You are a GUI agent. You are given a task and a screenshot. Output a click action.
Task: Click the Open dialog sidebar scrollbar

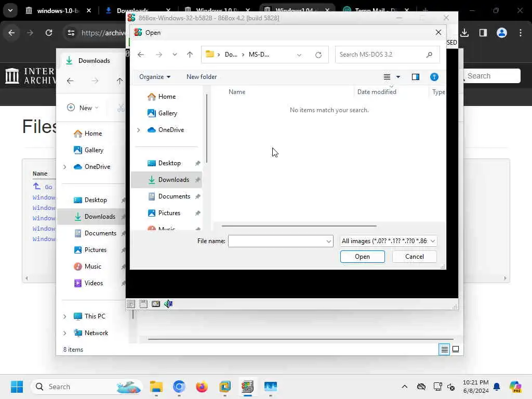[206, 128]
